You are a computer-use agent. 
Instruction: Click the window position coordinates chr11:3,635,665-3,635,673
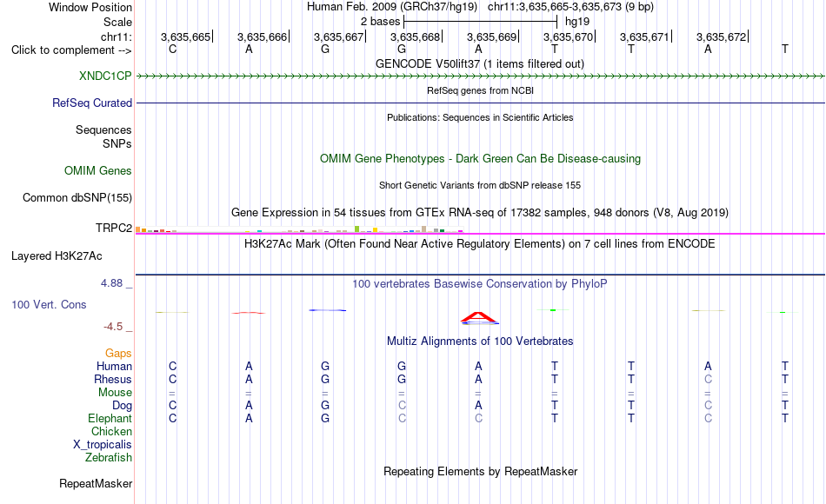(x=555, y=7)
